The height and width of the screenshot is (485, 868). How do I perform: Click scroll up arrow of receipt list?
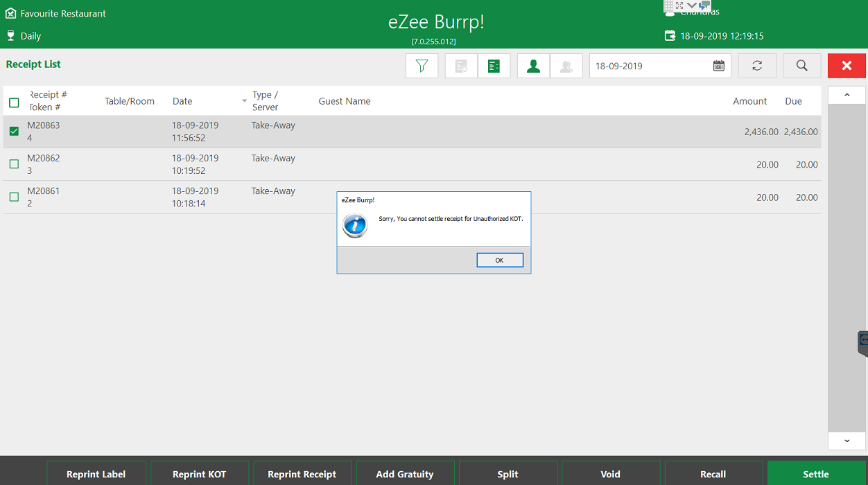(847, 95)
